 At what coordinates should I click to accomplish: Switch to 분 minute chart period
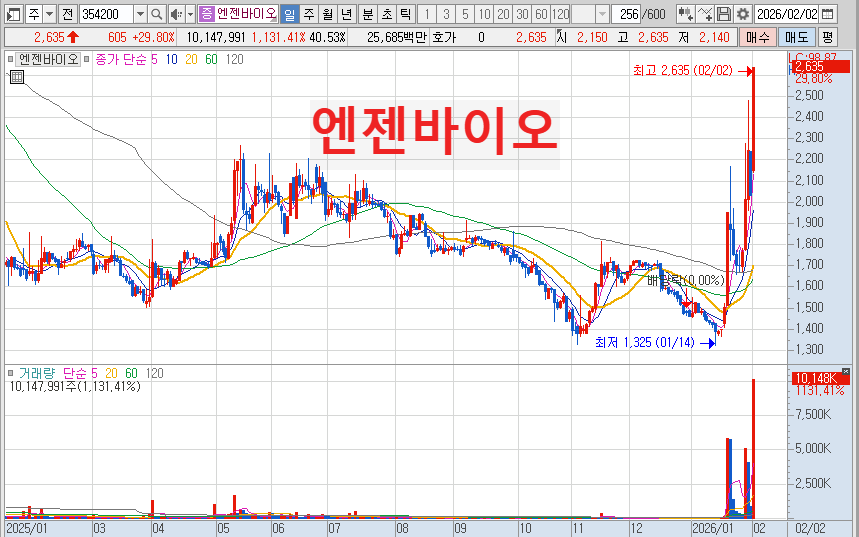point(368,14)
